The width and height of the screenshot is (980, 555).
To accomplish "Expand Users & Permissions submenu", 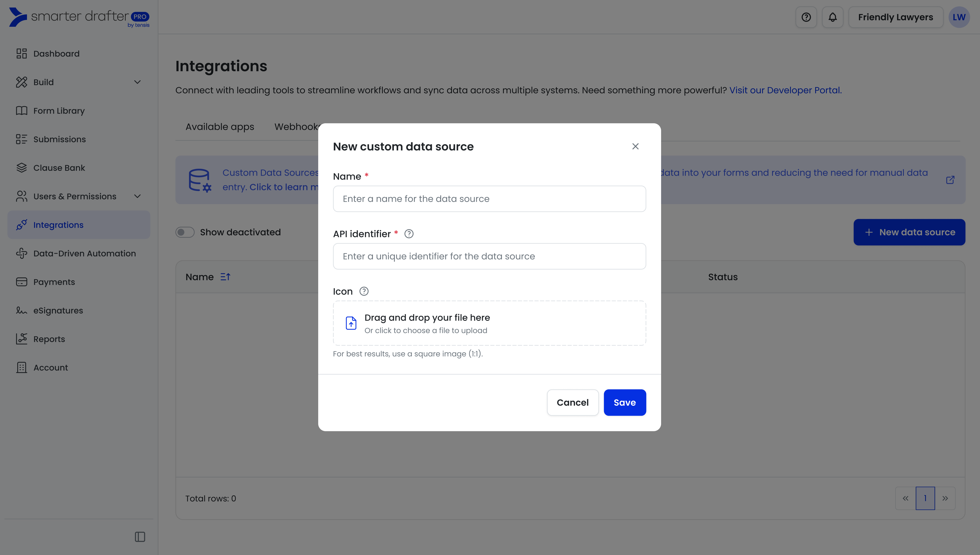I will coord(138,196).
